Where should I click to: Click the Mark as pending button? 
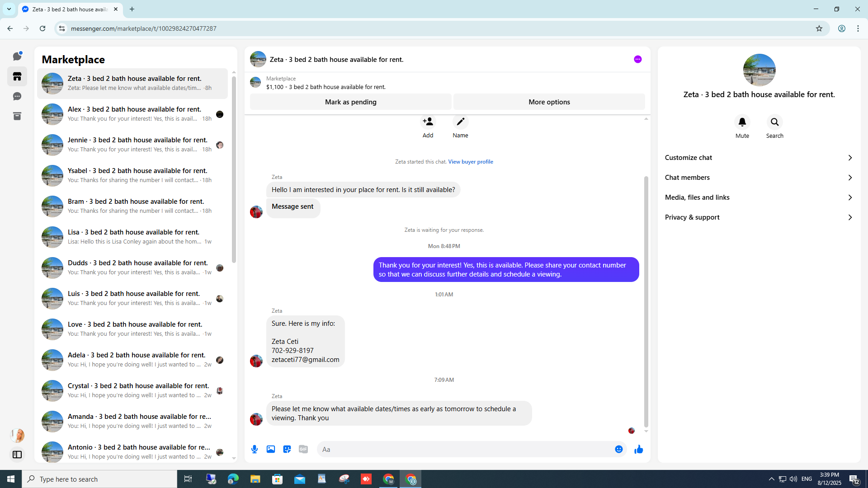pyautogui.click(x=350, y=102)
